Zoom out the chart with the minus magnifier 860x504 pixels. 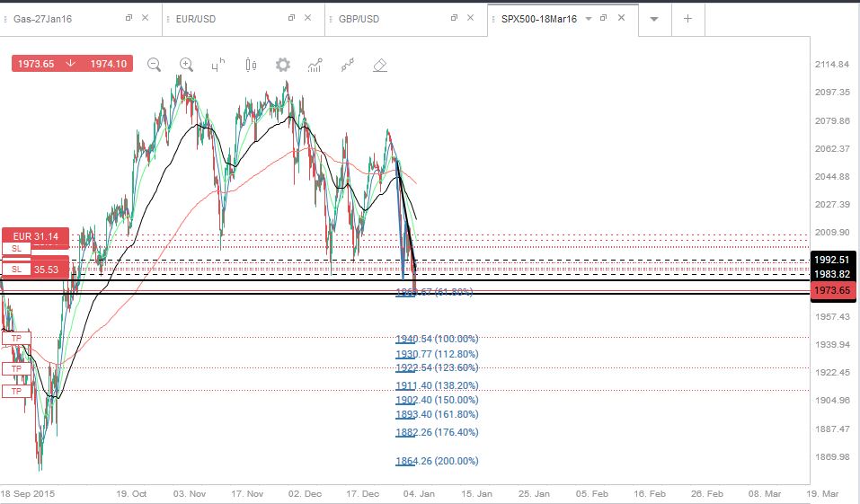[x=155, y=66]
